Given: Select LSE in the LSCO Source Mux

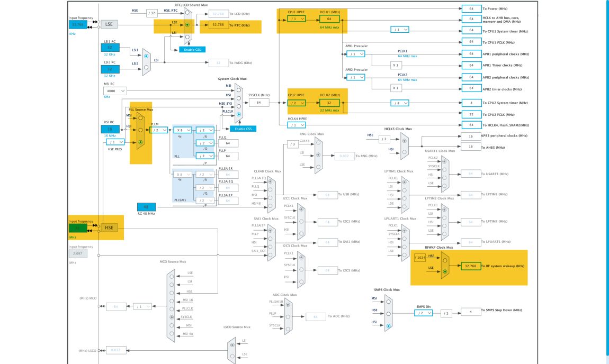Looking at the screenshot, I should click(232, 356).
